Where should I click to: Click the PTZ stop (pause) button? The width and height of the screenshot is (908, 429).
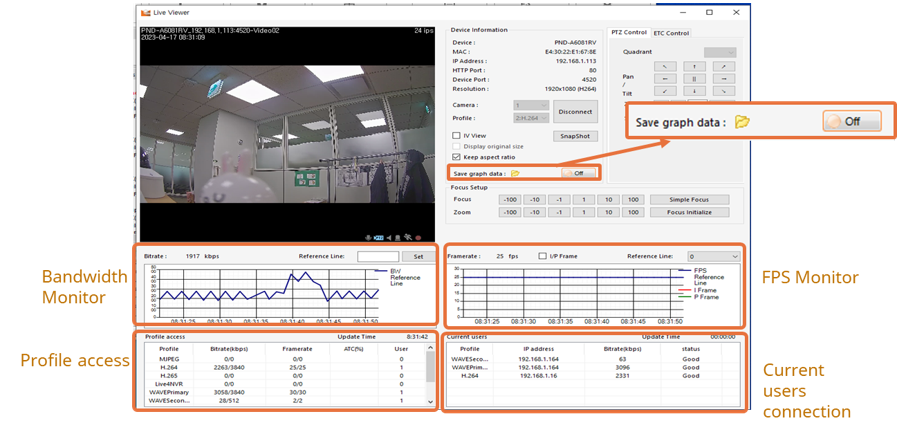click(x=694, y=78)
